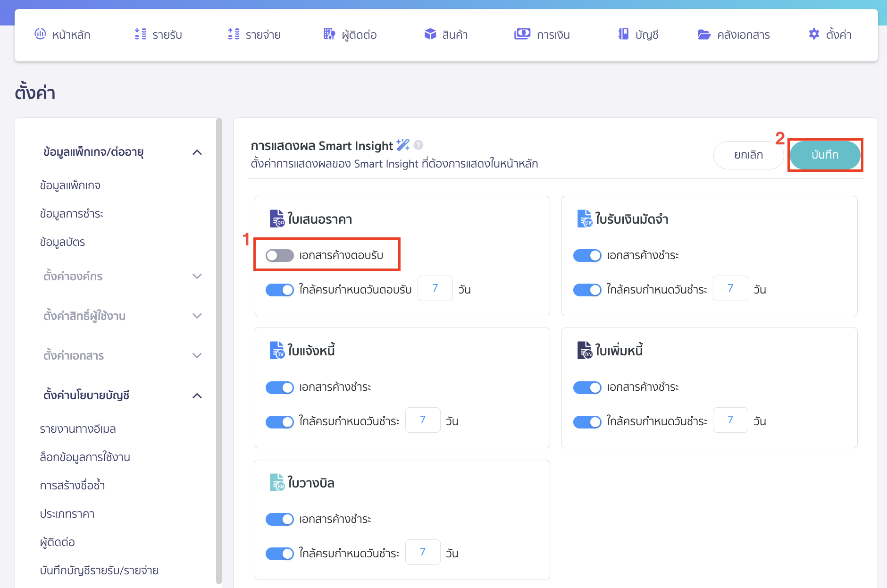Select the รายรับ income icon
The image size is (887, 588).
coord(139,34)
